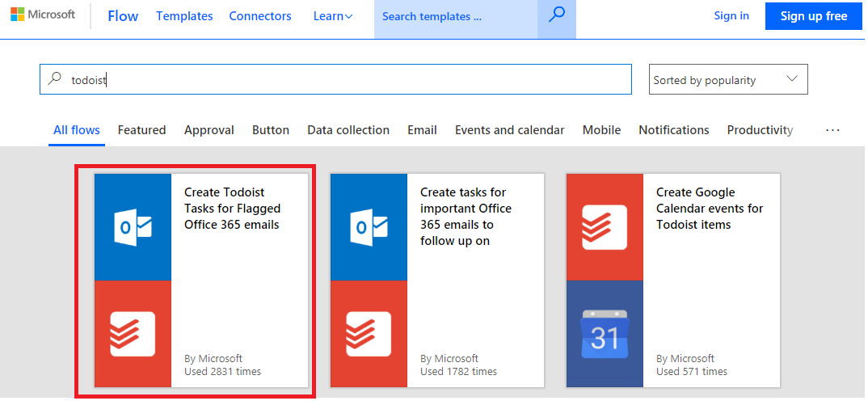Open the Connectors page
The height and width of the screenshot is (405, 868).
[x=260, y=17]
